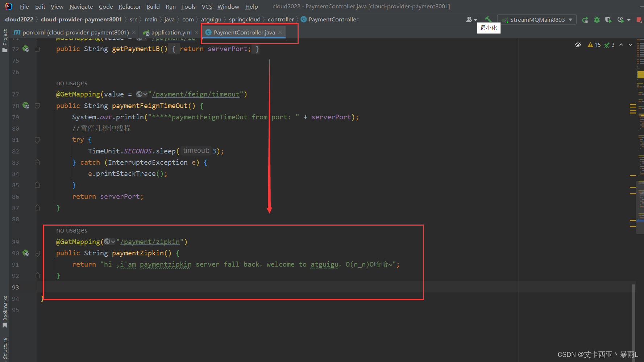Close the pom.xml editor tab
Image resolution: width=644 pixels, height=362 pixels.
(x=134, y=32)
